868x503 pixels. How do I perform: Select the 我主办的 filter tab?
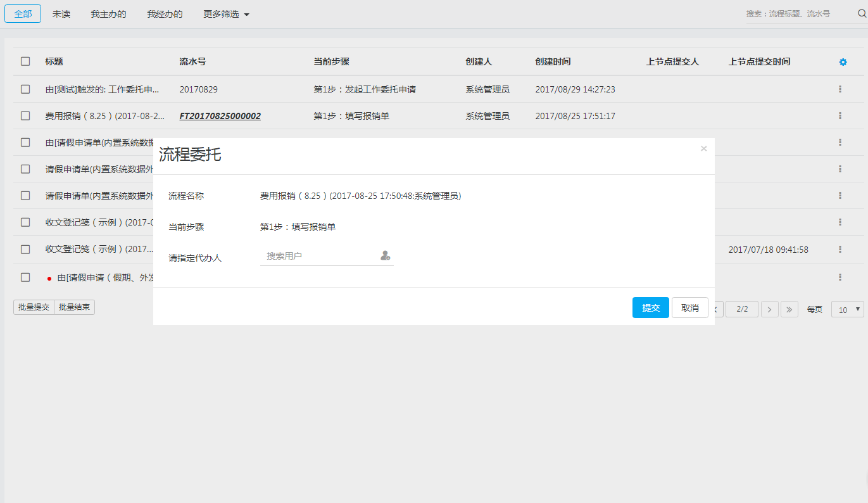tap(108, 13)
